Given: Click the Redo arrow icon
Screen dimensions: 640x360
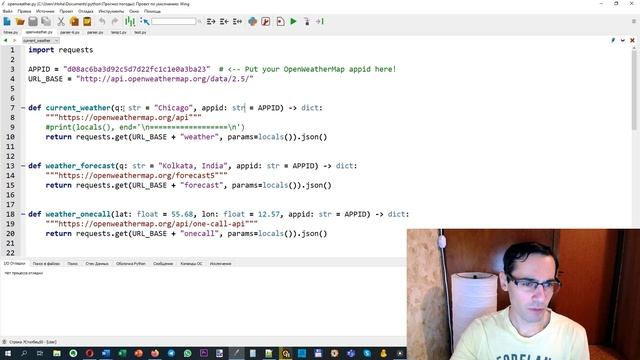Looking at the screenshot, I should 115,21.
